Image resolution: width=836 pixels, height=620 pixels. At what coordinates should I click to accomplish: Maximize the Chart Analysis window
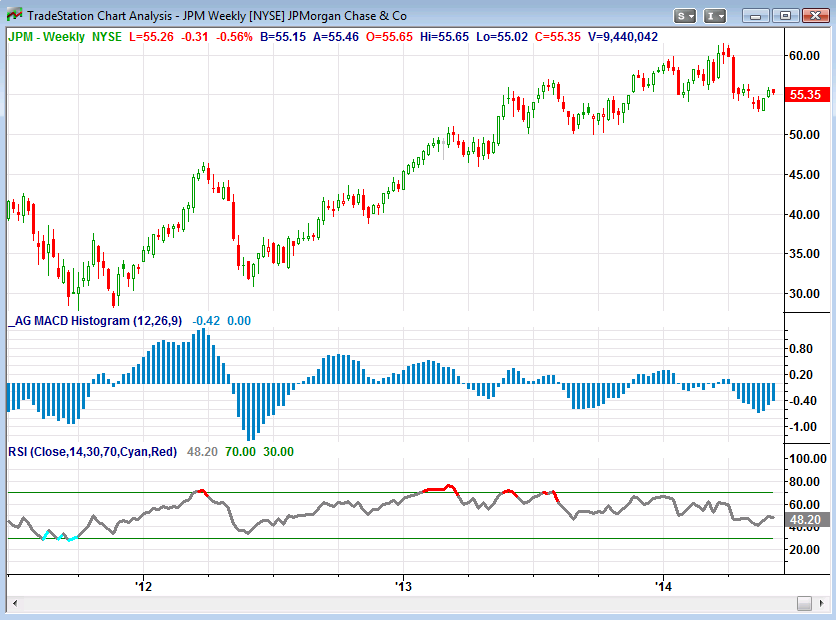[785, 16]
